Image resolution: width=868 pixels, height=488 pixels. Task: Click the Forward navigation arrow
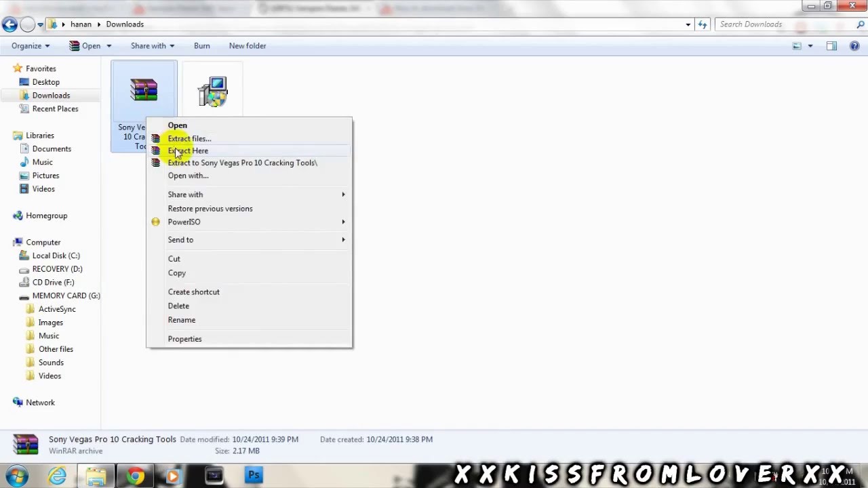coord(27,24)
